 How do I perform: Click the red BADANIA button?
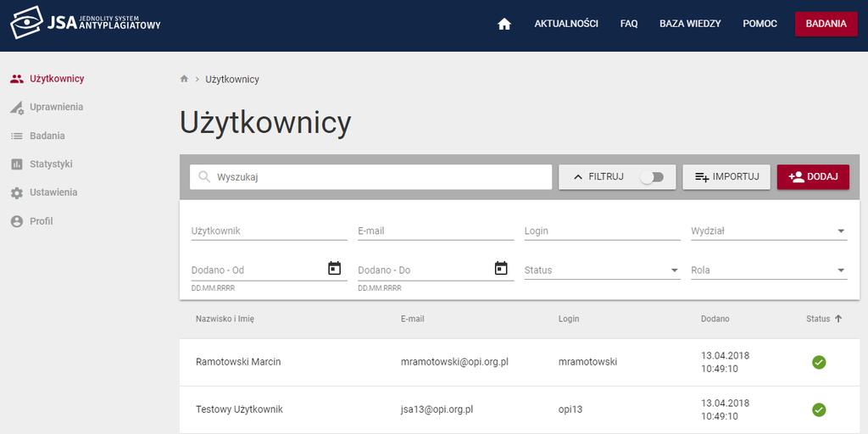click(x=826, y=24)
